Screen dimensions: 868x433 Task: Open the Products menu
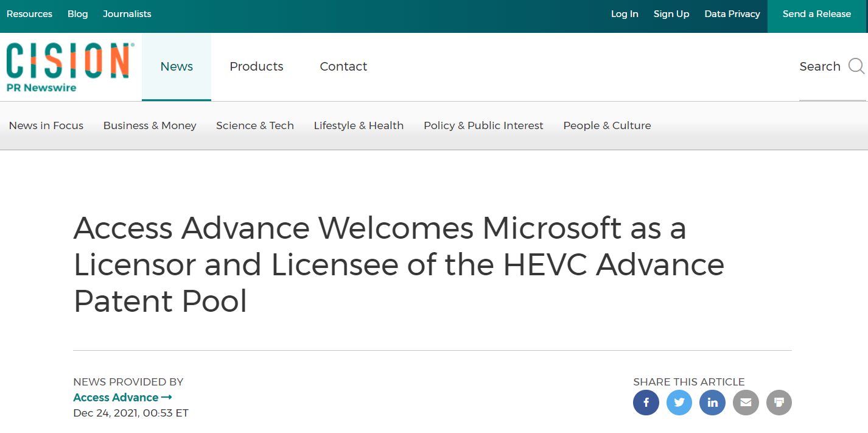click(x=256, y=67)
